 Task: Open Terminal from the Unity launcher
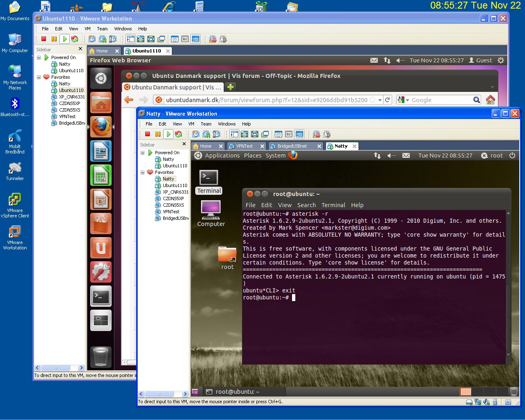101,296
